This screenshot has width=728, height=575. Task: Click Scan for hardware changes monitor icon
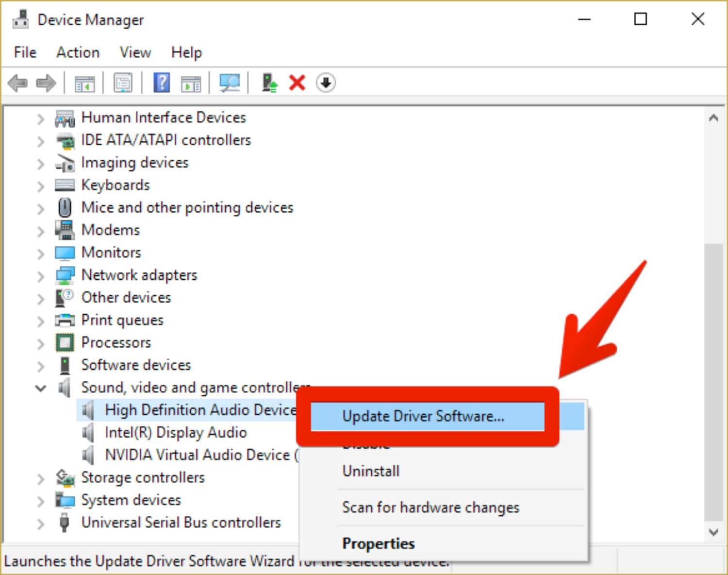(x=230, y=83)
